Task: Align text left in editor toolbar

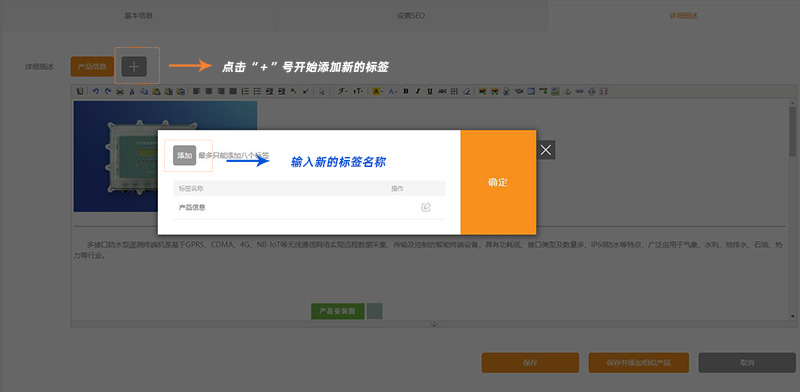Action: (x=196, y=91)
